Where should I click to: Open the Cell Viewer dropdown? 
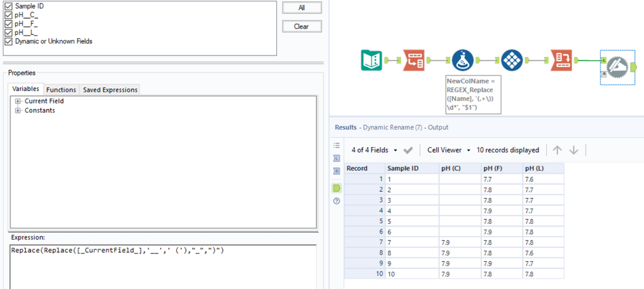pyautogui.click(x=448, y=150)
